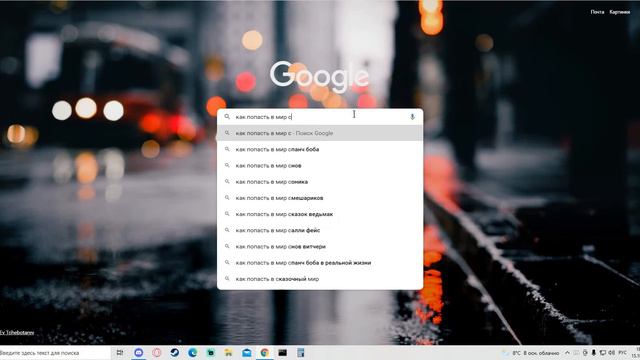The image size is (640, 360).
Task: Select the highlighted 'Поиск Google' suggestion row
Action: pyautogui.click(x=320, y=133)
